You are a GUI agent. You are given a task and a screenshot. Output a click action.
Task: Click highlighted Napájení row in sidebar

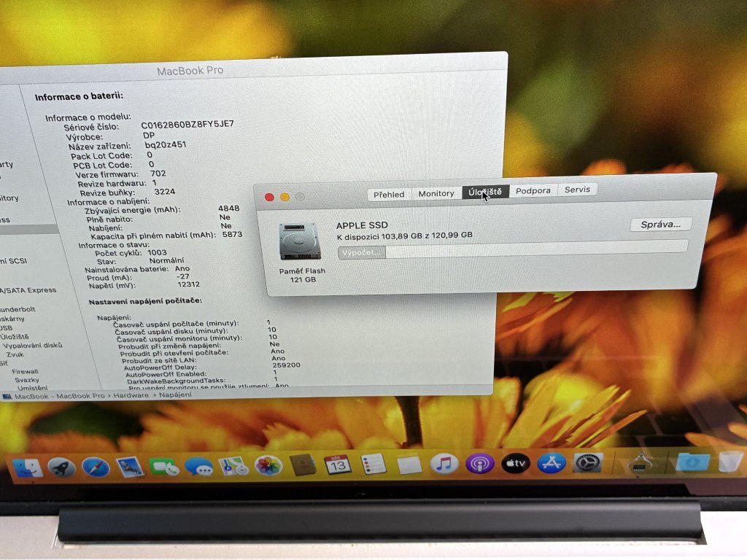click(x=28, y=230)
